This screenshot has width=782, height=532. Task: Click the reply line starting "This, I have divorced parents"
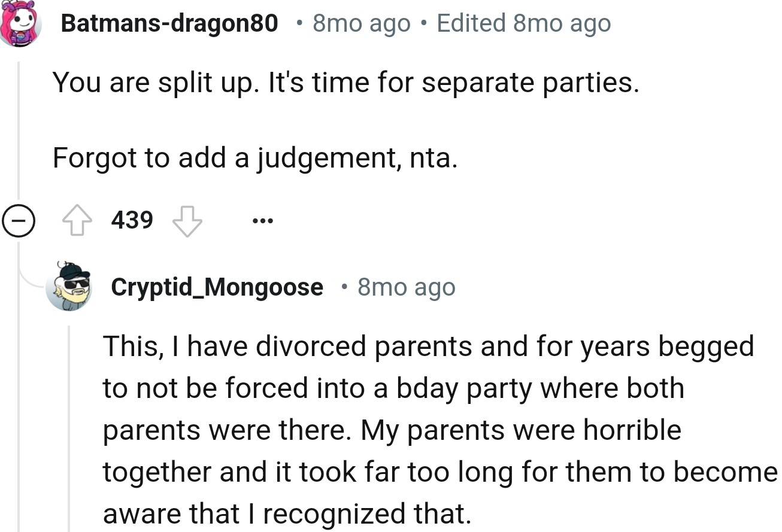pyautogui.click(x=428, y=346)
